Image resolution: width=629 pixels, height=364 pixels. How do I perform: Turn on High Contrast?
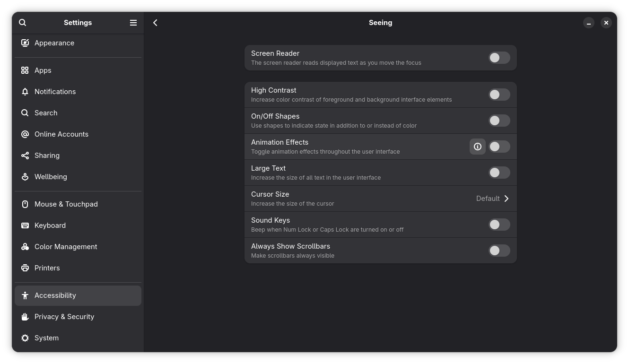[499, 95]
